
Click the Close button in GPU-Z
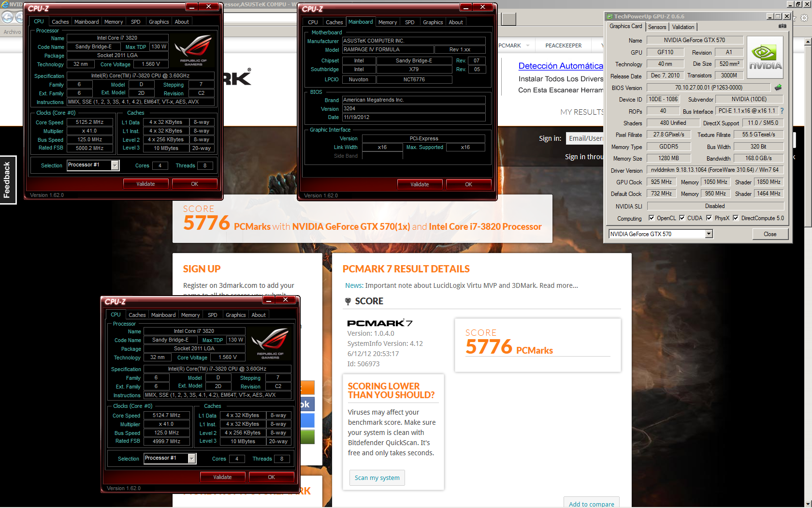770,234
